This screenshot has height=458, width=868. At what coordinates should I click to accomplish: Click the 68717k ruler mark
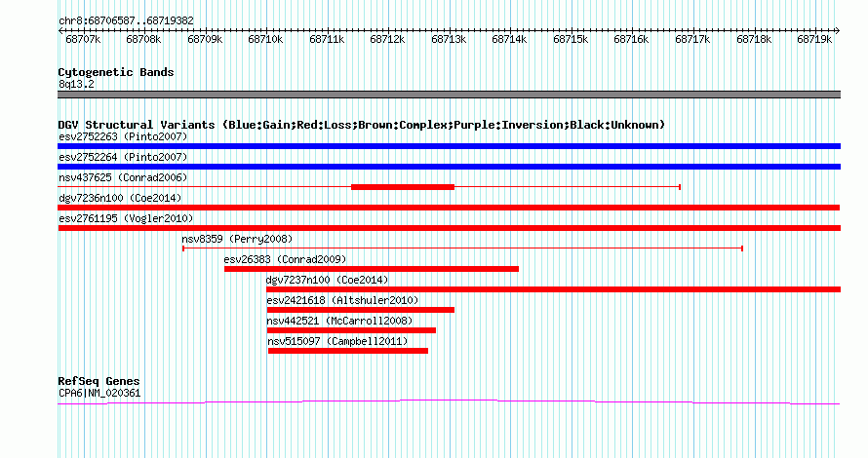[692, 39]
